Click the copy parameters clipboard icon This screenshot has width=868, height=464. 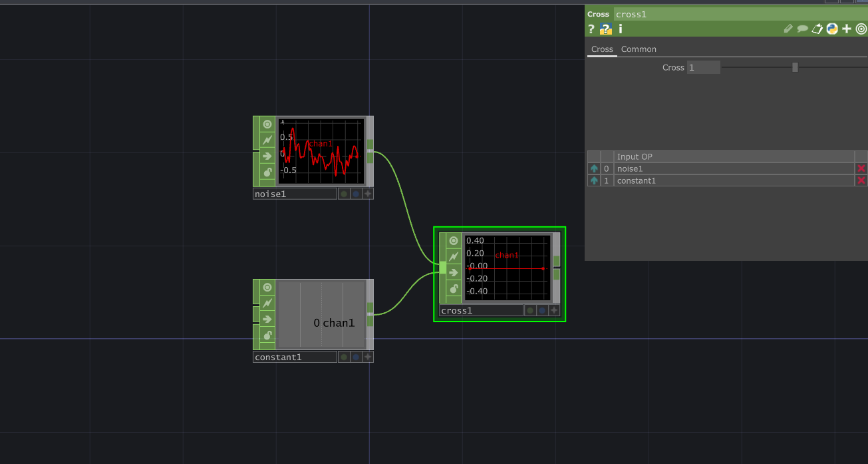pyautogui.click(x=817, y=29)
